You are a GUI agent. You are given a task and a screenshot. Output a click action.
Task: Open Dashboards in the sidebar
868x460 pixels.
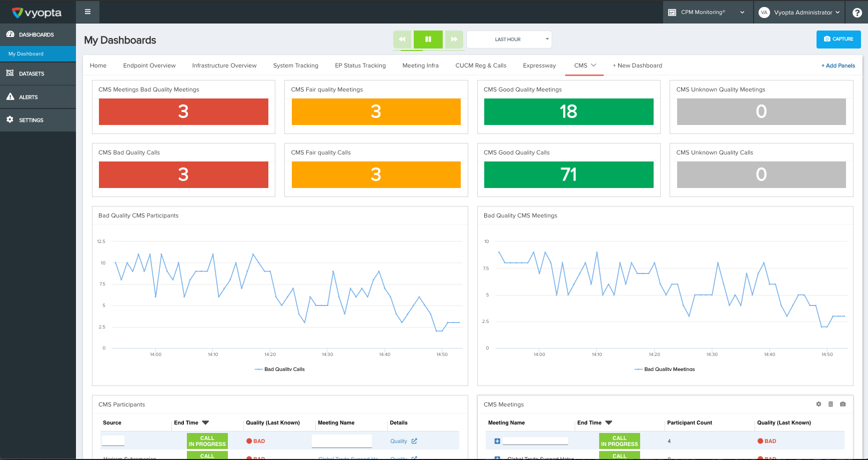coord(38,34)
